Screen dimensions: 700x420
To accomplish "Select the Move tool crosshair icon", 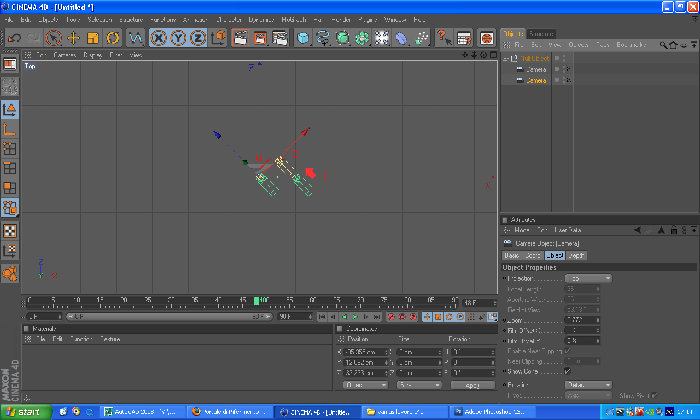I will click(x=73, y=38).
